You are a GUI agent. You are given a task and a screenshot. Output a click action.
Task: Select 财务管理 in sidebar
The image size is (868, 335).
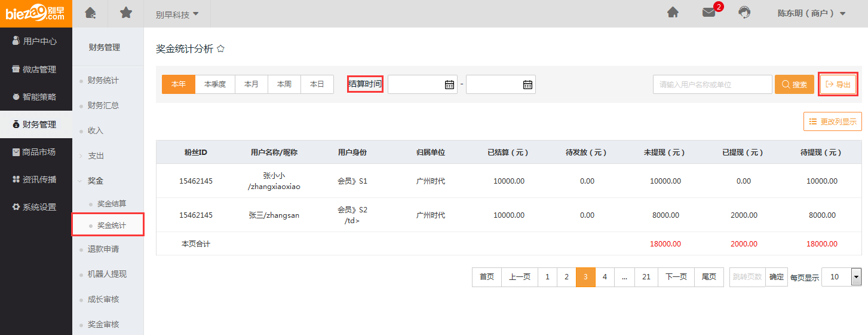pos(36,124)
